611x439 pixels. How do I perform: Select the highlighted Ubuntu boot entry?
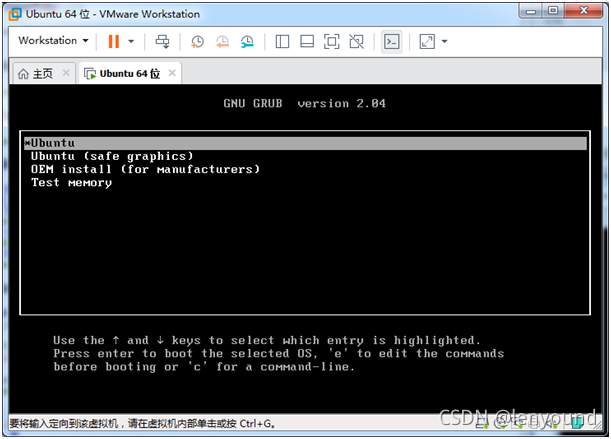(x=306, y=143)
